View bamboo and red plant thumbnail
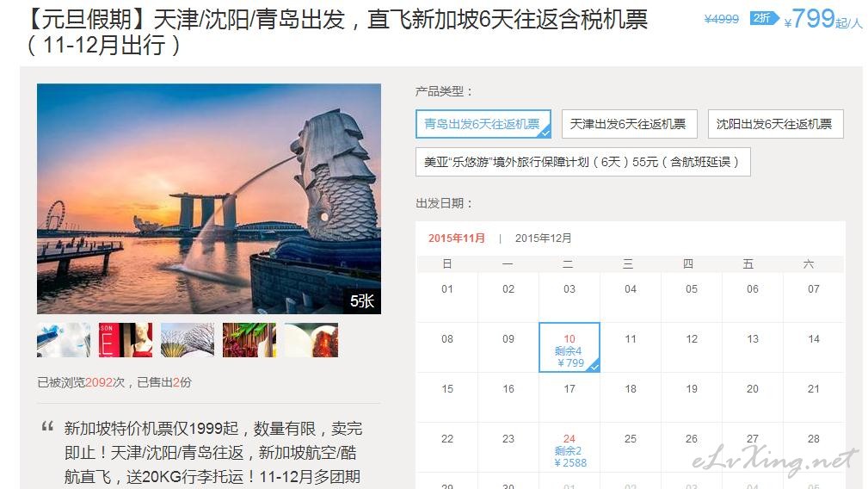 tap(249, 340)
